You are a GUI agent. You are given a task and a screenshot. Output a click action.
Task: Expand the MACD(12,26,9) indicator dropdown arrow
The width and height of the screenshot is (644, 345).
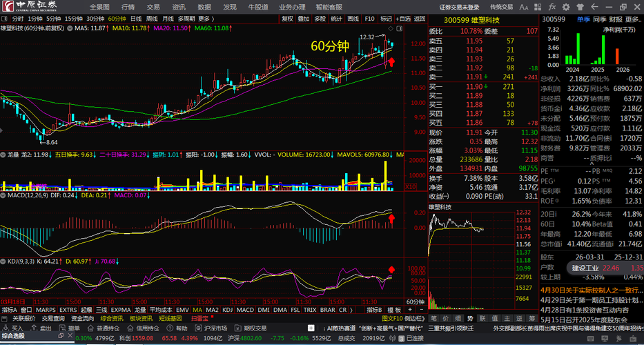3,195
